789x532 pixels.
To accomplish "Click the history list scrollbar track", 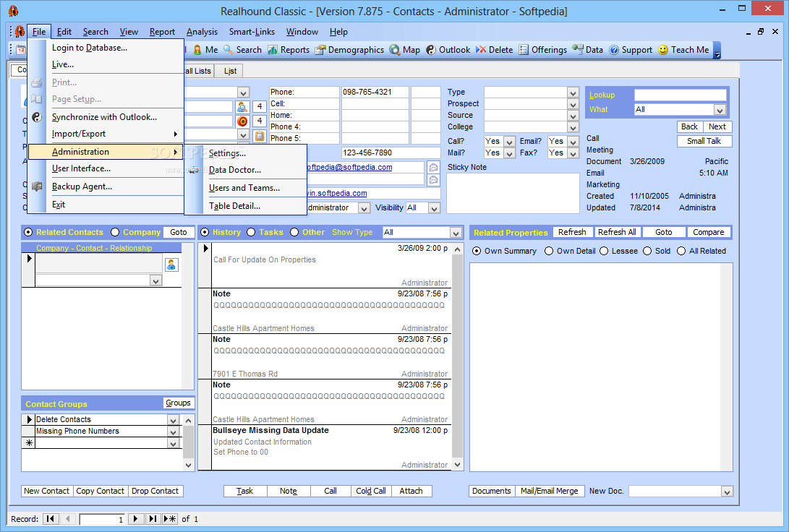I will (457, 357).
